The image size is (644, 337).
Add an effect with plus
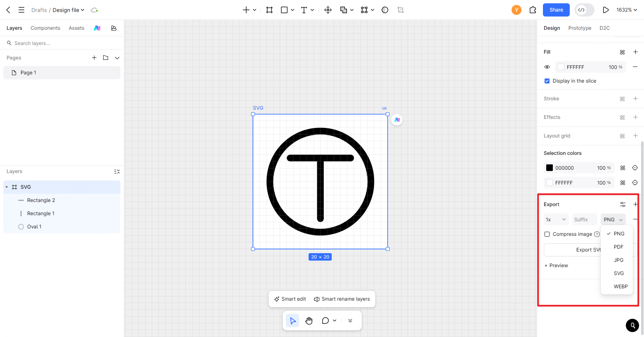[635, 117]
